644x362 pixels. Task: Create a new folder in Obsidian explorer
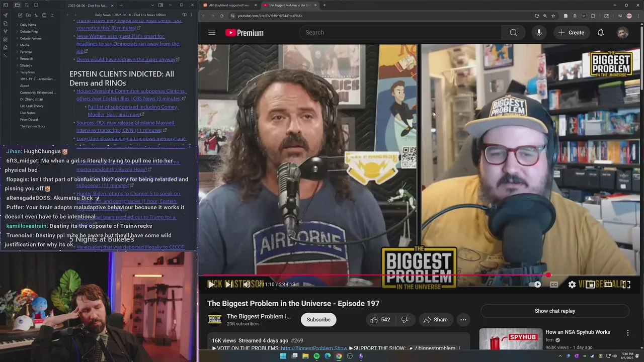tap(28, 15)
